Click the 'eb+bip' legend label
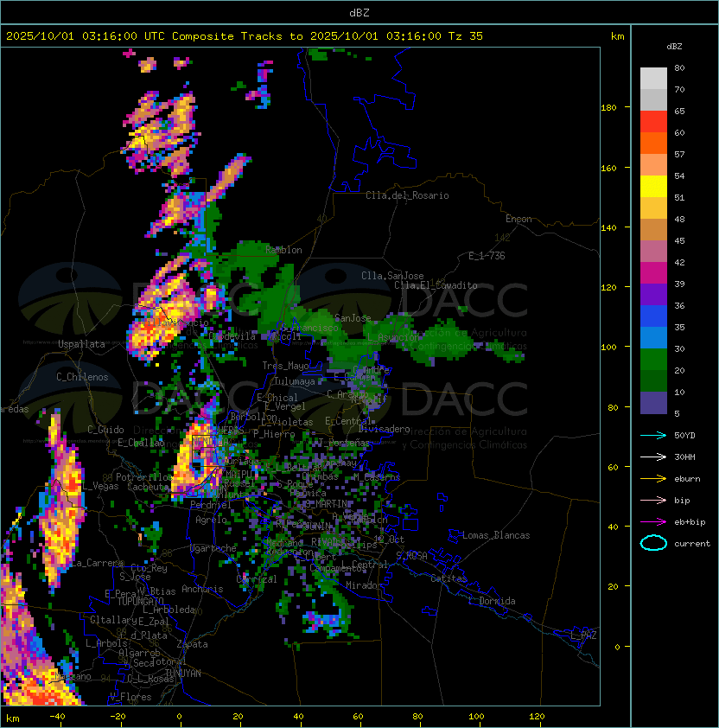 point(690,522)
